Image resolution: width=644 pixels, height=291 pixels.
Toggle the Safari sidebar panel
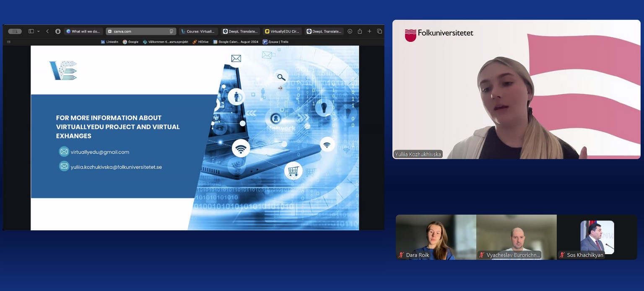[31, 31]
